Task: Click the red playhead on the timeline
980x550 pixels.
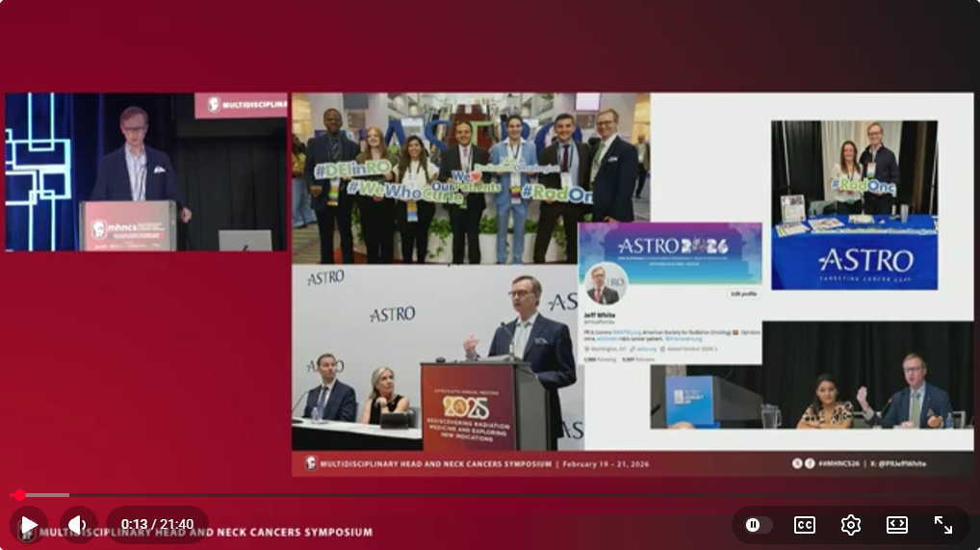Action: point(20,495)
